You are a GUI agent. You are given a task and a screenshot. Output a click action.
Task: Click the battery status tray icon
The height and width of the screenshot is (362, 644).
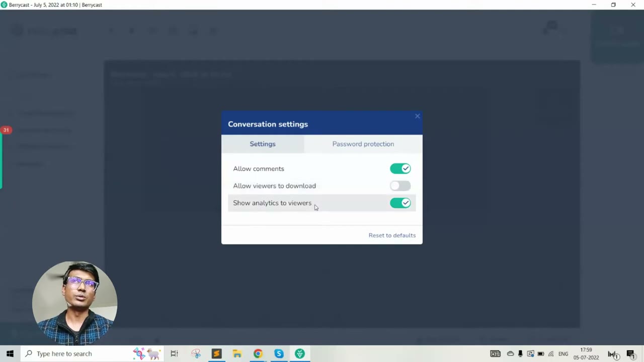tap(541, 354)
